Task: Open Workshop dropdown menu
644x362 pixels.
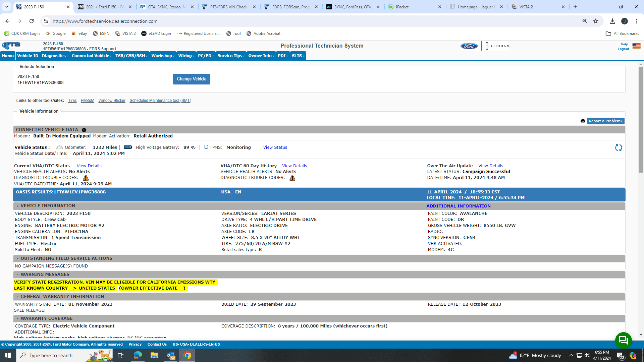Action: click(163, 56)
